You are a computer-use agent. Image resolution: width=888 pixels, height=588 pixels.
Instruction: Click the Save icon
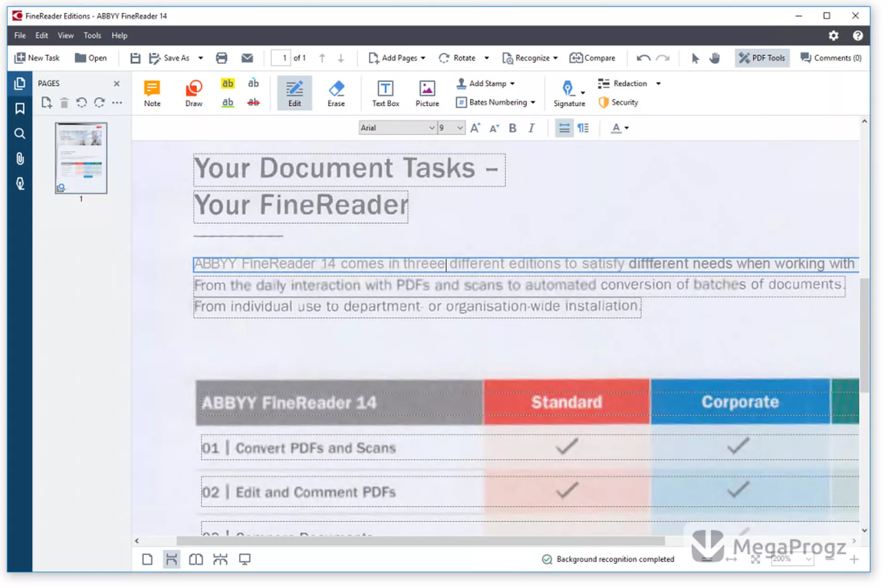pyautogui.click(x=135, y=58)
